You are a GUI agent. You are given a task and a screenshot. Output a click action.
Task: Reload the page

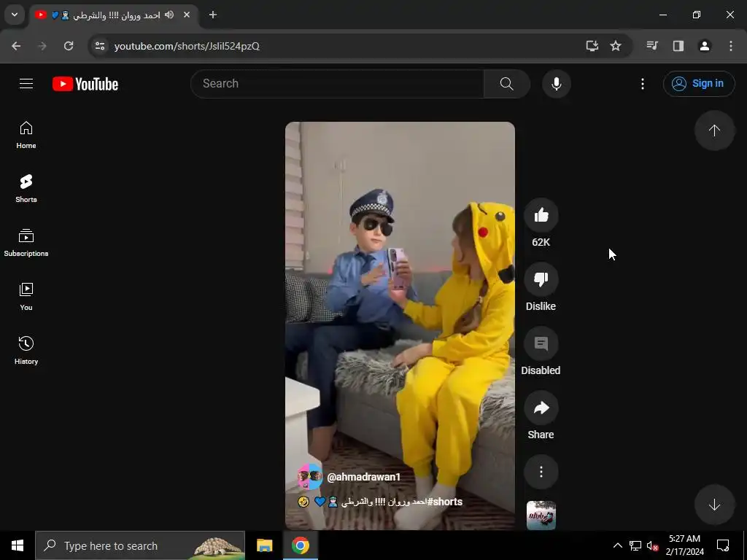coord(69,46)
